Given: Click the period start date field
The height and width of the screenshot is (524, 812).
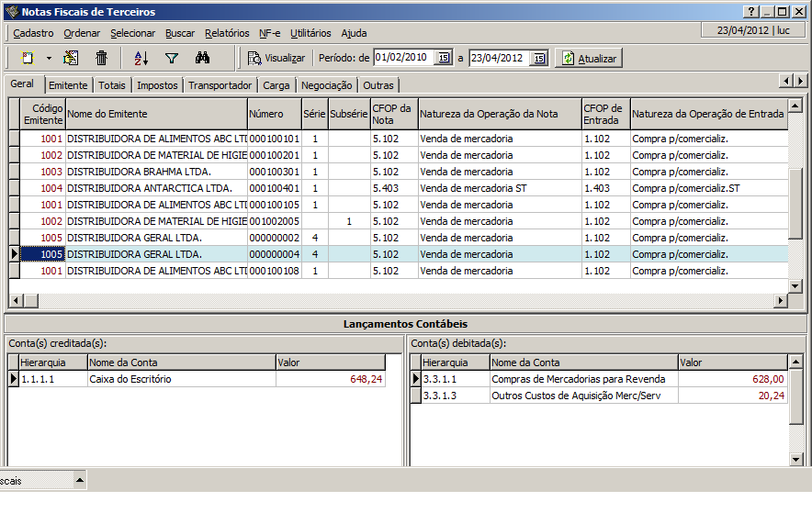Looking at the screenshot, I should coord(403,58).
